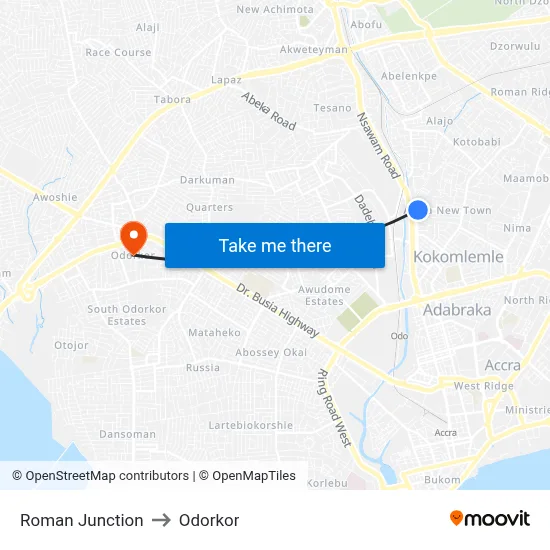Click the Darkuman area label
550x550 pixels.
pyautogui.click(x=207, y=180)
